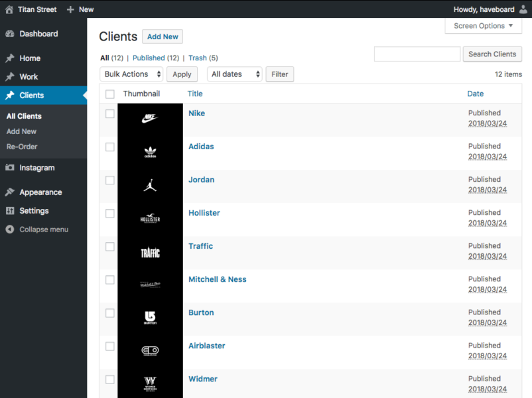
Task: Click the Titan Street home icon
Action: [x=9, y=9]
